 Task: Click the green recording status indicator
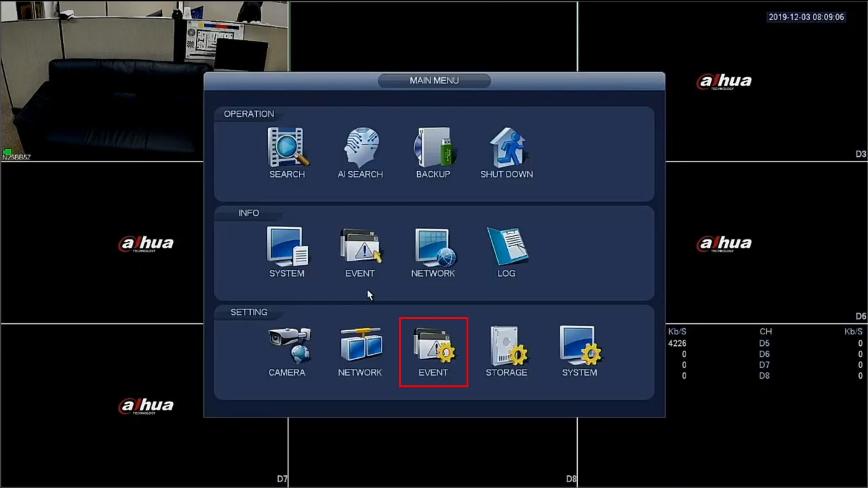click(7, 152)
